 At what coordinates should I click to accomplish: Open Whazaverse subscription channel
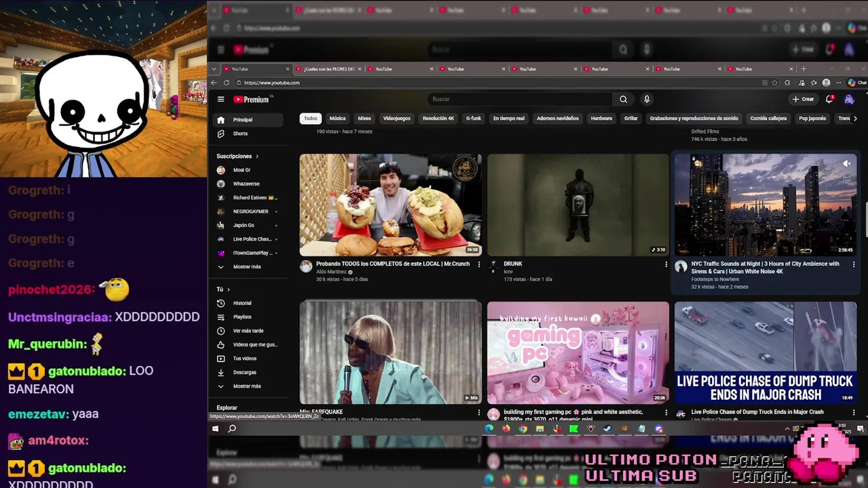pos(247,184)
